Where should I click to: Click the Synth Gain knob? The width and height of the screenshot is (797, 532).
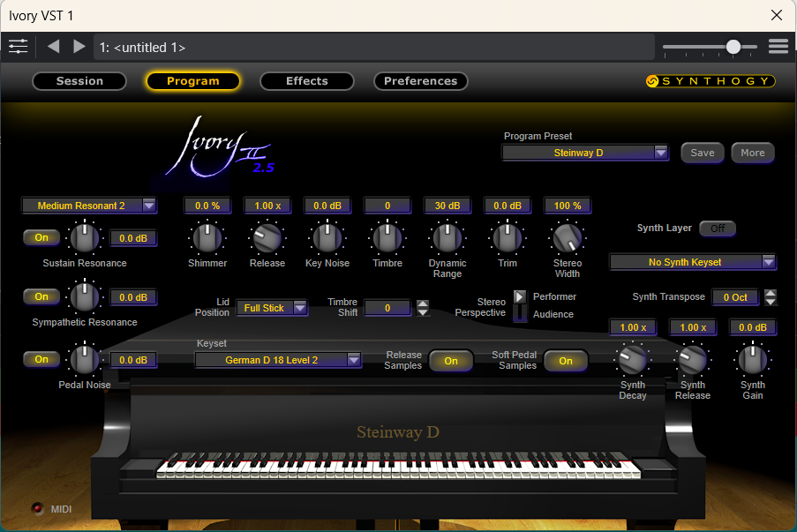pos(753,360)
